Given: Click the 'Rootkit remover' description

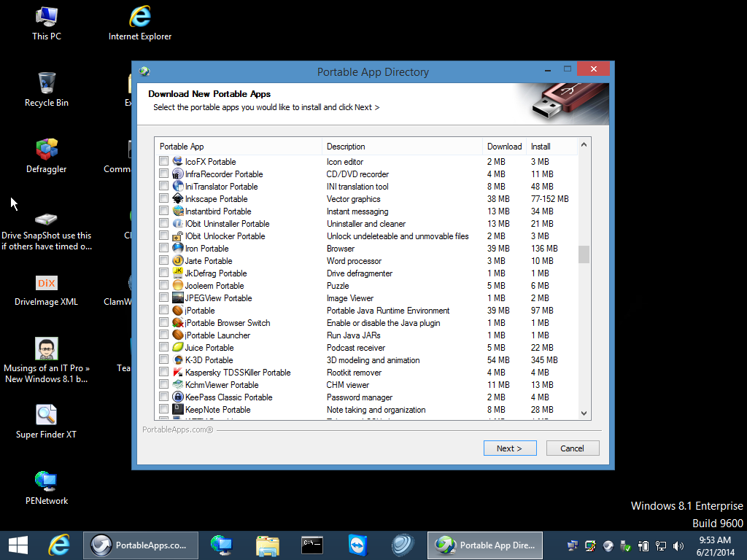Looking at the screenshot, I should [x=354, y=373].
